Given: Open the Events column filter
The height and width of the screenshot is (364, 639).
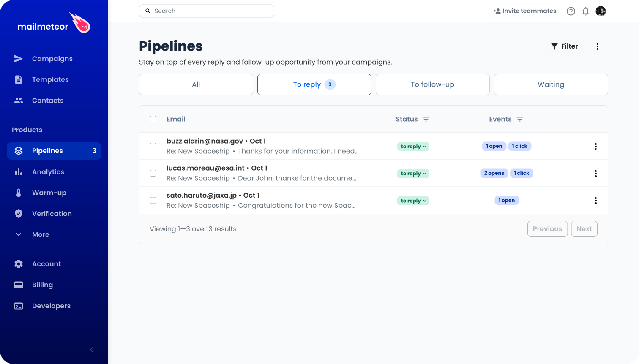Looking at the screenshot, I should tap(520, 119).
